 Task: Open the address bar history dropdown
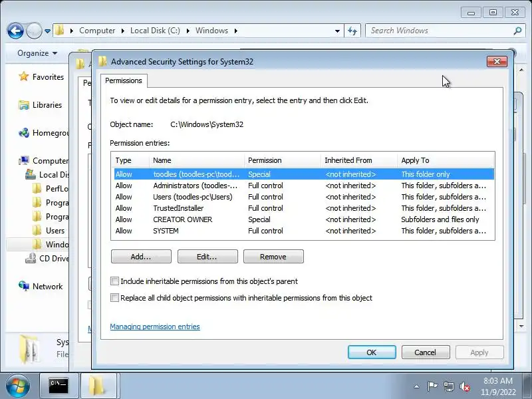[337, 31]
